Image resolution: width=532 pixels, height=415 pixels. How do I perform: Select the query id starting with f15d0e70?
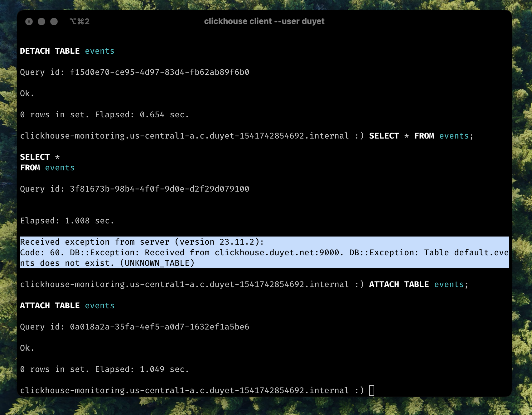pyautogui.click(x=159, y=72)
